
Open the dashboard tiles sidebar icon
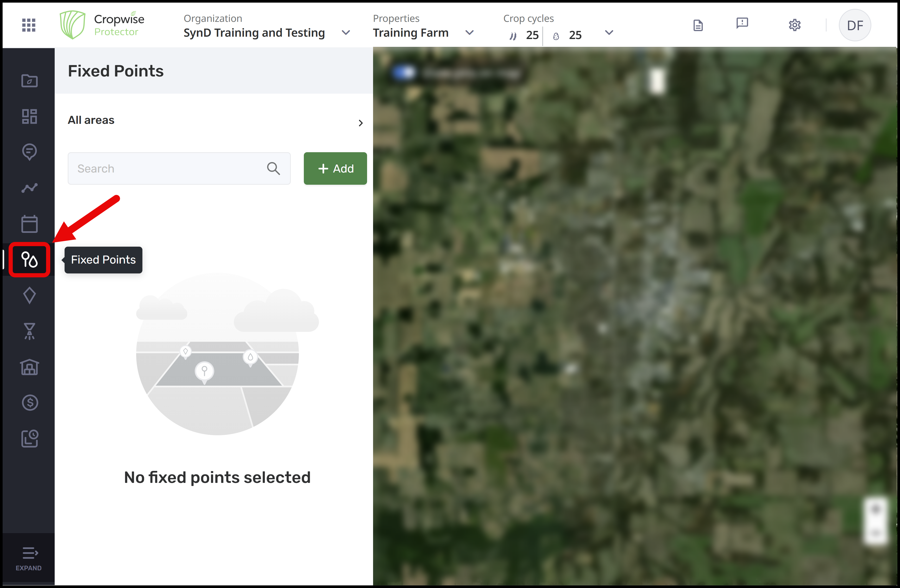[29, 116]
